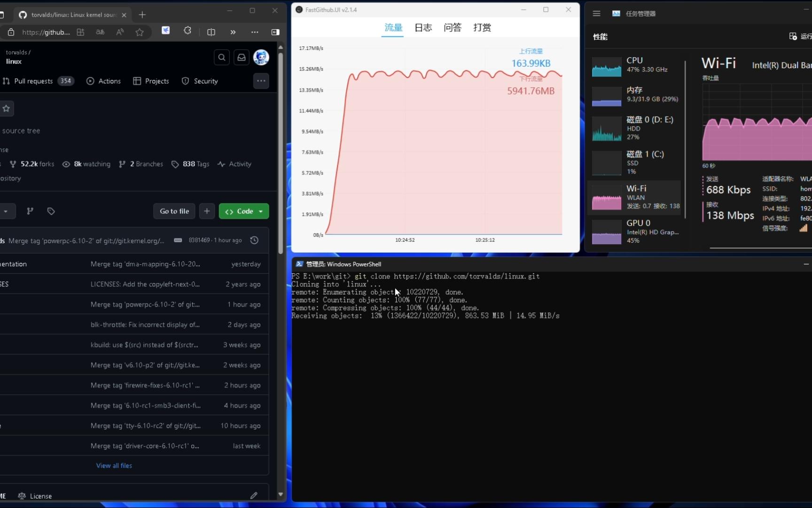Open the browser extensions icon
The image size is (812, 508).
click(x=187, y=31)
